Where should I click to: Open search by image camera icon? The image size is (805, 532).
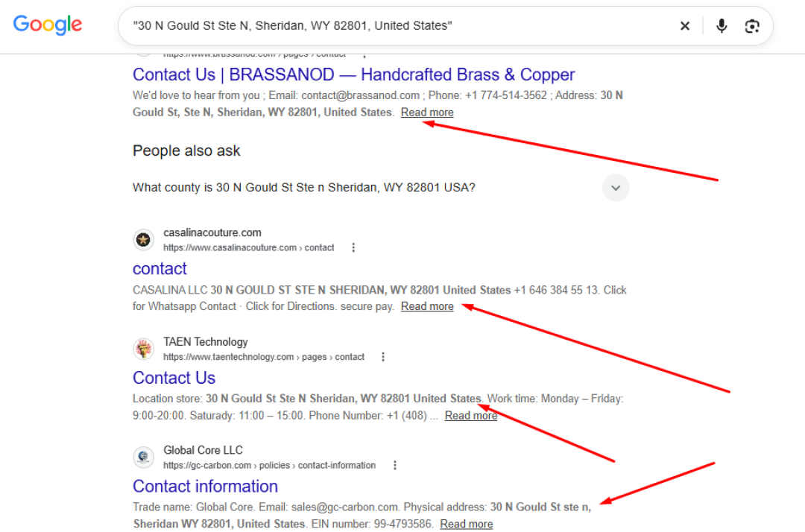point(752,25)
